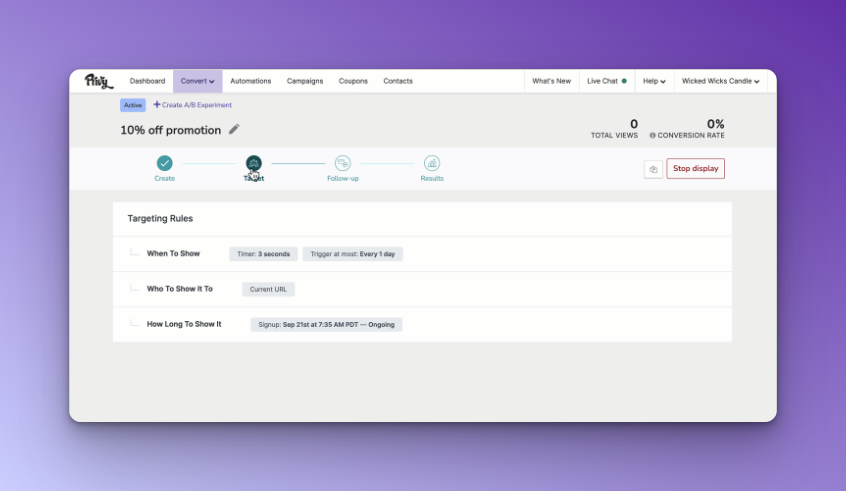Select the Target step circle icon
The width and height of the screenshot is (846, 491).
click(x=254, y=163)
